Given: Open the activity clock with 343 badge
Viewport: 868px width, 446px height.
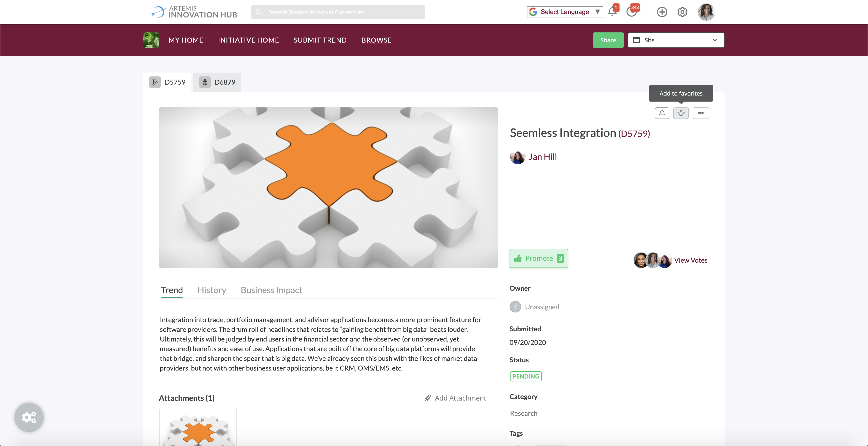Looking at the screenshot, I should pos(632,12).
